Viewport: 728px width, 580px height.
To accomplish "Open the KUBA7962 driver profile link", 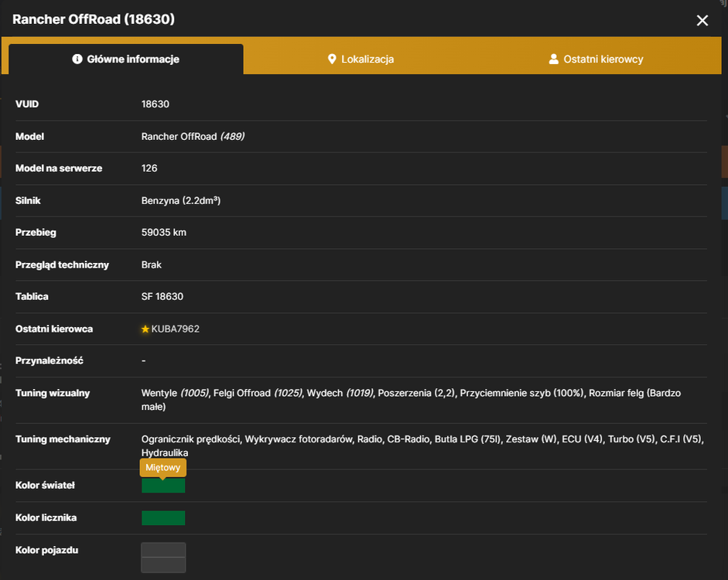I will point(175,329).
